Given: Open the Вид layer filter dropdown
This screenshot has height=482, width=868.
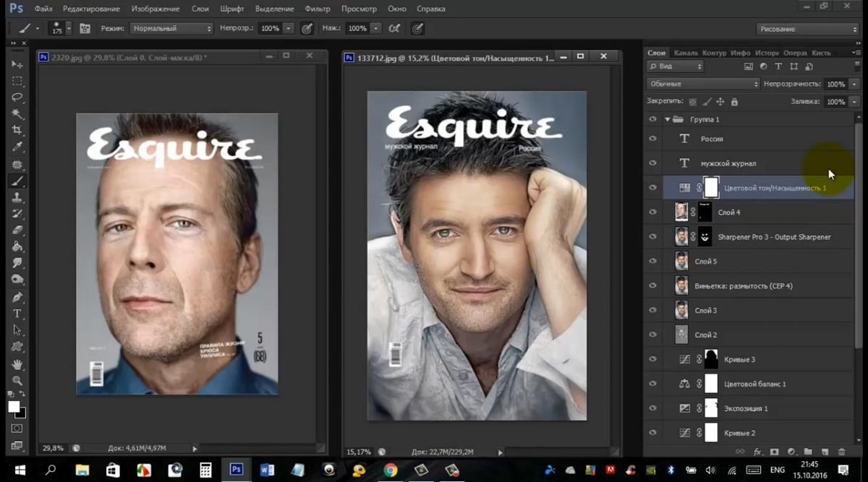Looking at the screenshot, I should point(675,66).
